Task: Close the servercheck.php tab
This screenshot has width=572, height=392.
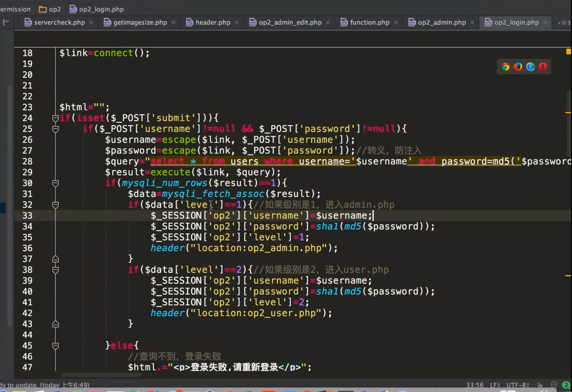Action: tap(91, 23)
